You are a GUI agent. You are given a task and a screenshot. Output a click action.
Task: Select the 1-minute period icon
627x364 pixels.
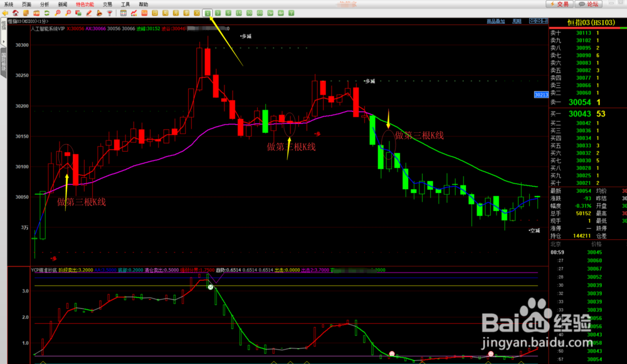tap(208, 13)
